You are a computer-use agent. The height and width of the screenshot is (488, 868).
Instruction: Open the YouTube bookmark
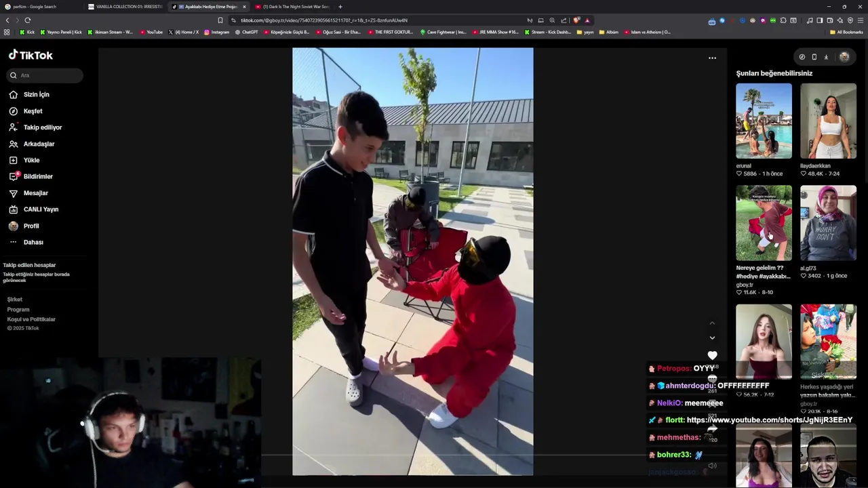pos(151,32)
